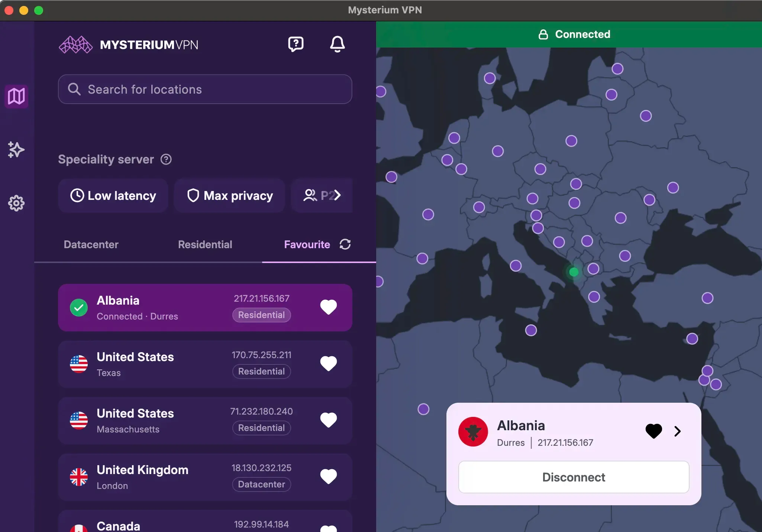Image resolution: width=762 pixels, height=532 pixels.
Task: Unfavourite United States Massachusetts server
Action: (329, 420)
